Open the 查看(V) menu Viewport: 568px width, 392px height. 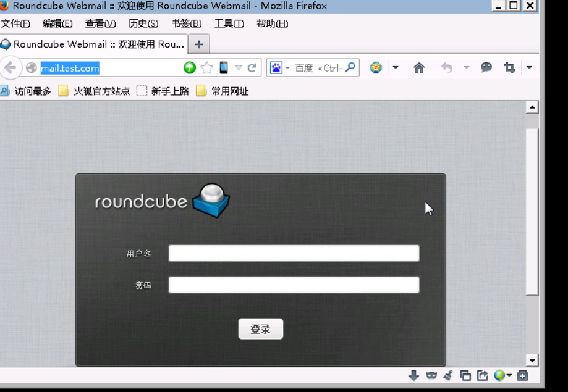coord(100,23)
